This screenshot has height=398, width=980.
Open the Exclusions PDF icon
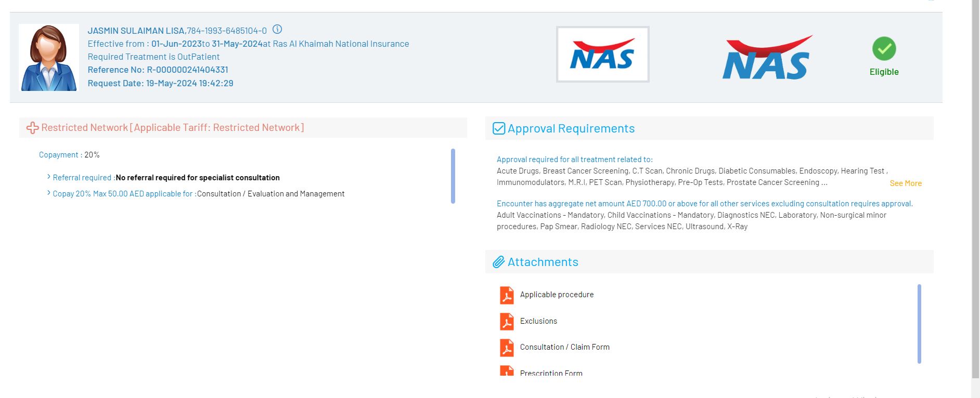(507, 322)
